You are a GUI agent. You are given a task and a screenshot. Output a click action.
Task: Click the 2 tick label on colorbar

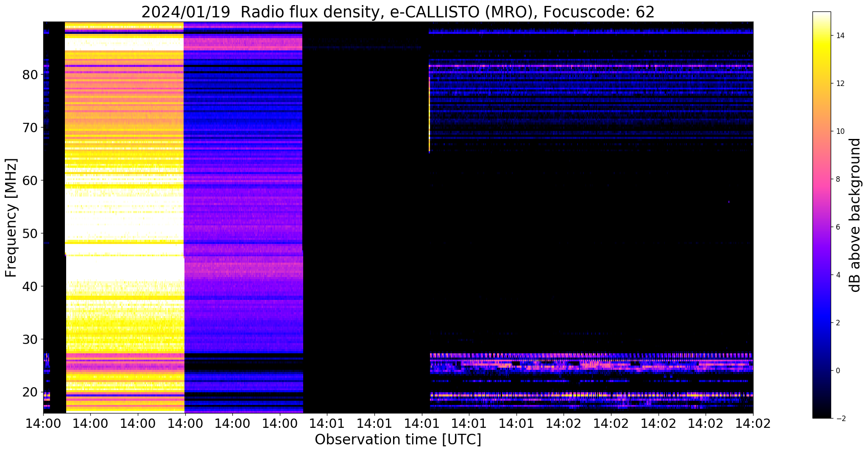tap(837, 323)
